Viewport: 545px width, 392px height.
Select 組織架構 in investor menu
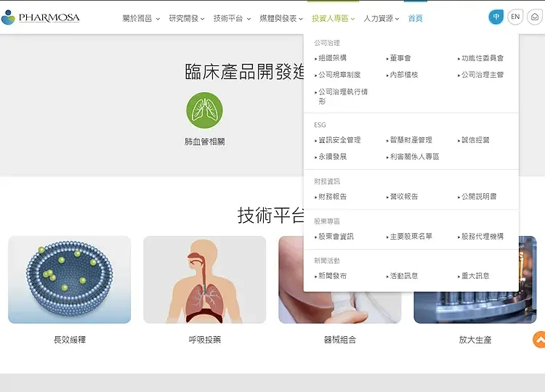point(332,58)
